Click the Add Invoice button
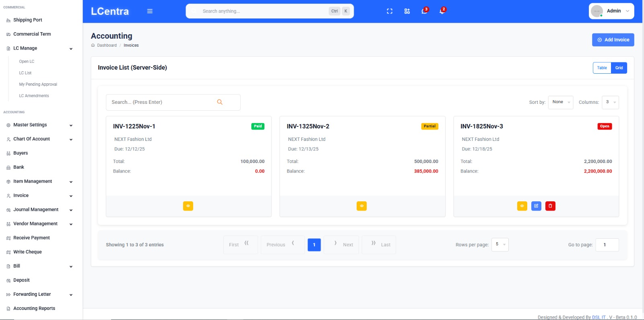The height and width of the screenshot is (320, 644). click(x=613, y=40)
